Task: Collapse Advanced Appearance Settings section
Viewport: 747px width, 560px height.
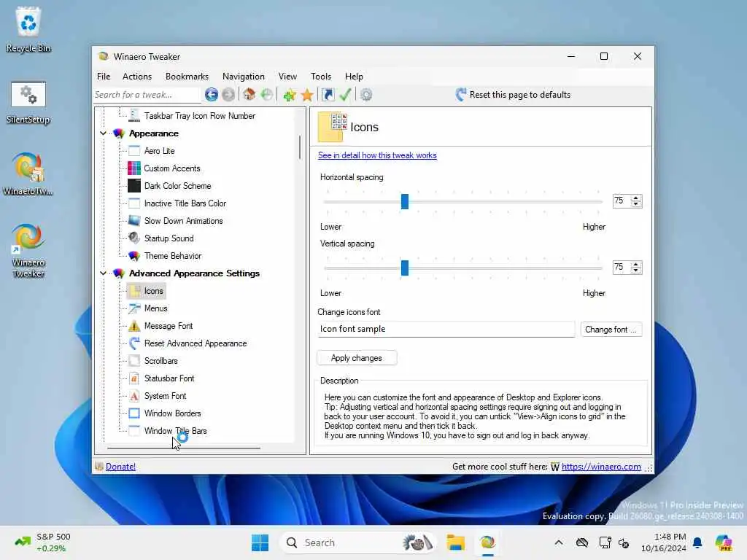Action: 103,273
